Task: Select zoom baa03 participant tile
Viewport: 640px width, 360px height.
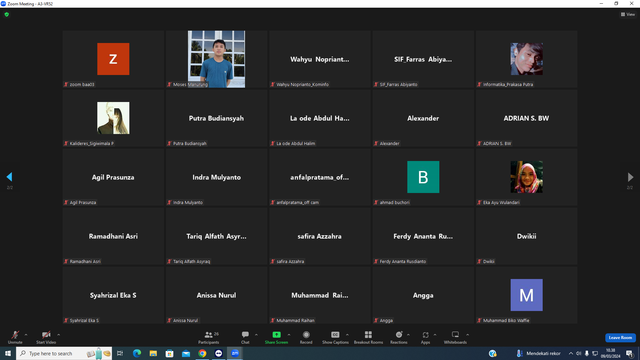Action: 113,59
